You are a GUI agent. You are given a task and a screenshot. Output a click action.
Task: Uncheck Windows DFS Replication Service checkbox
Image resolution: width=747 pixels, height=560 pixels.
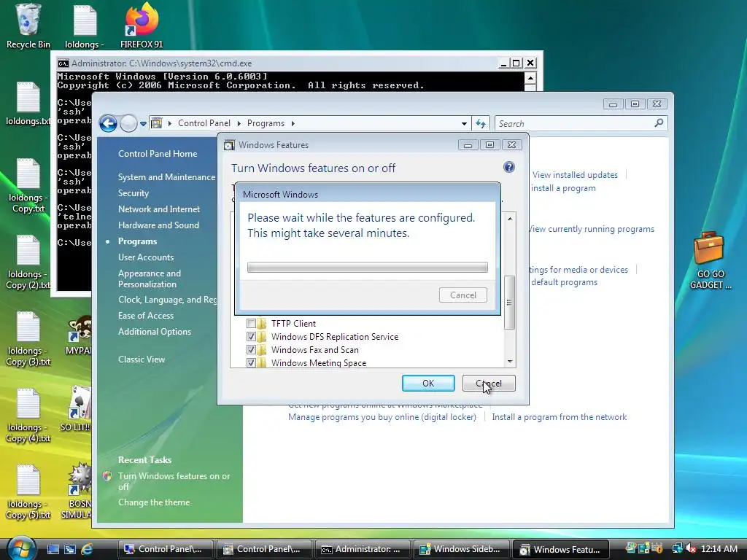pyautogui.click(x=251, y=337)
